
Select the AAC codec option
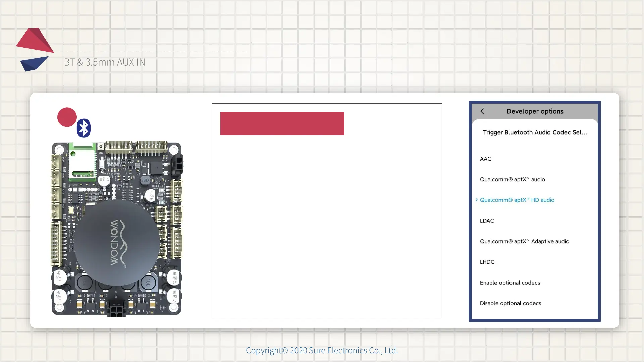click(485, 159)
